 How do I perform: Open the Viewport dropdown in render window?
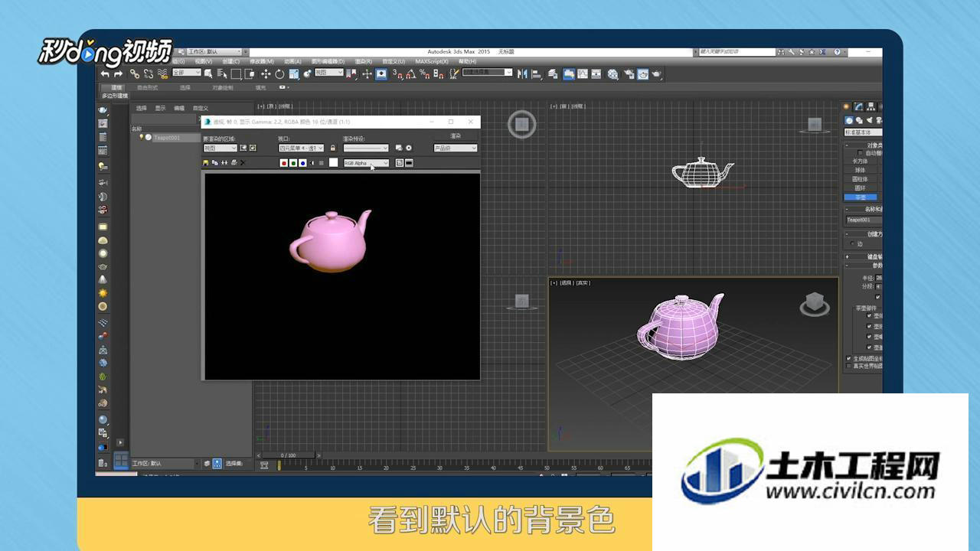coord(301,148)
